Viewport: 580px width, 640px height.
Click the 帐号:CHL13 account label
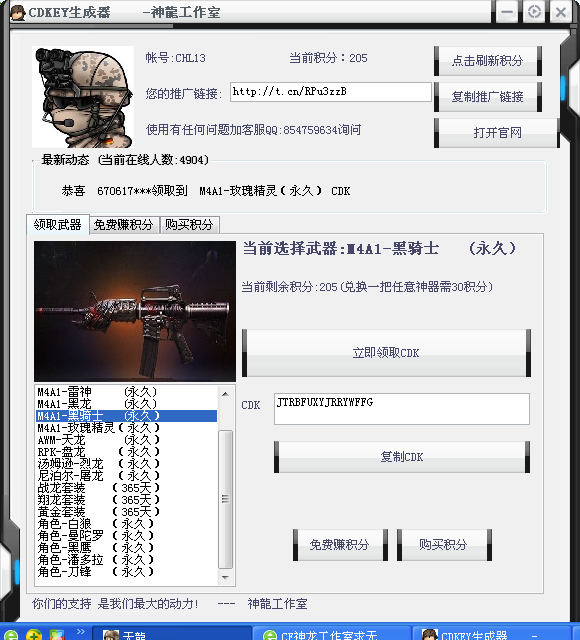(176, 58)
